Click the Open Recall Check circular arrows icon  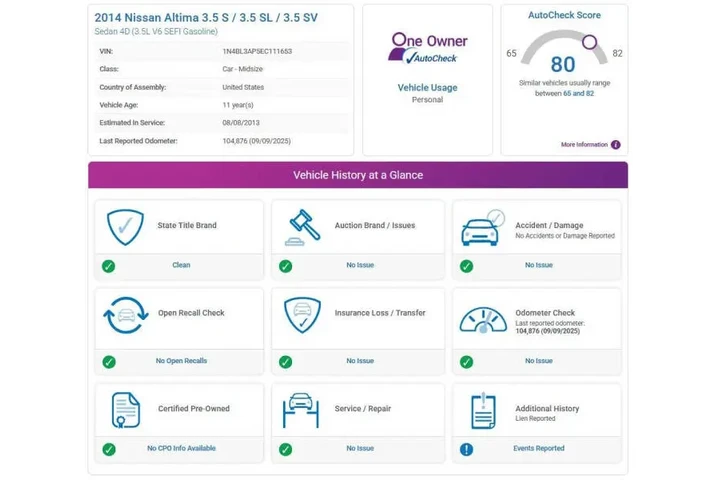click(x=126, y=315)
